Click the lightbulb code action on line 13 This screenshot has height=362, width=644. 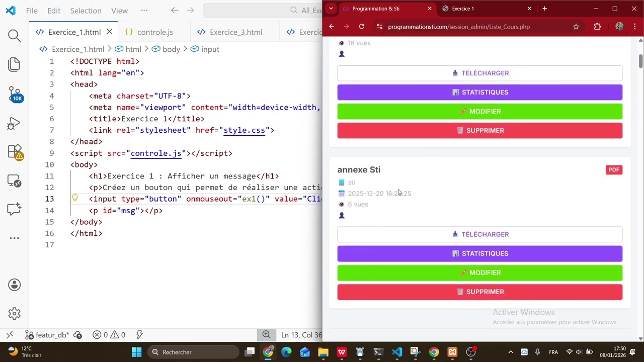click(75, 198)
